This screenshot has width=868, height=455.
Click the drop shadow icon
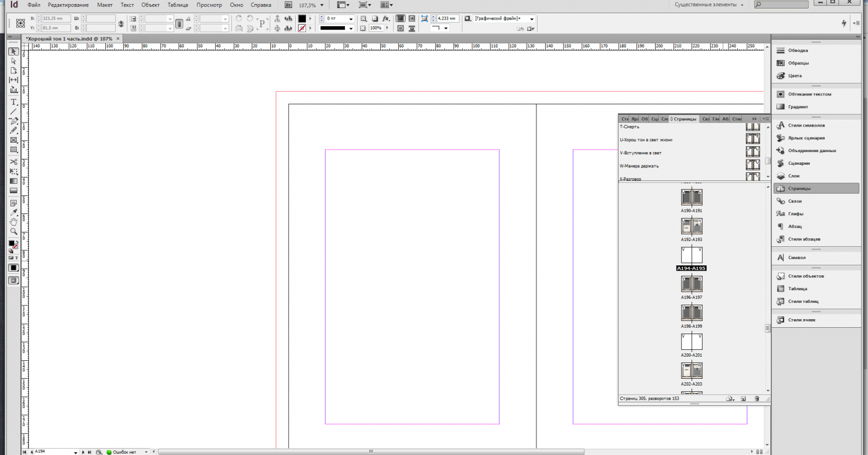[x=374, y=19]
